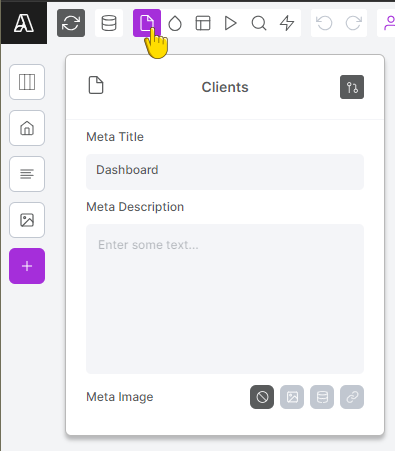Viewport: 395px width, 451px height.
Task: Open the database panel from toolbar
Action: click(x=109, y=23)
